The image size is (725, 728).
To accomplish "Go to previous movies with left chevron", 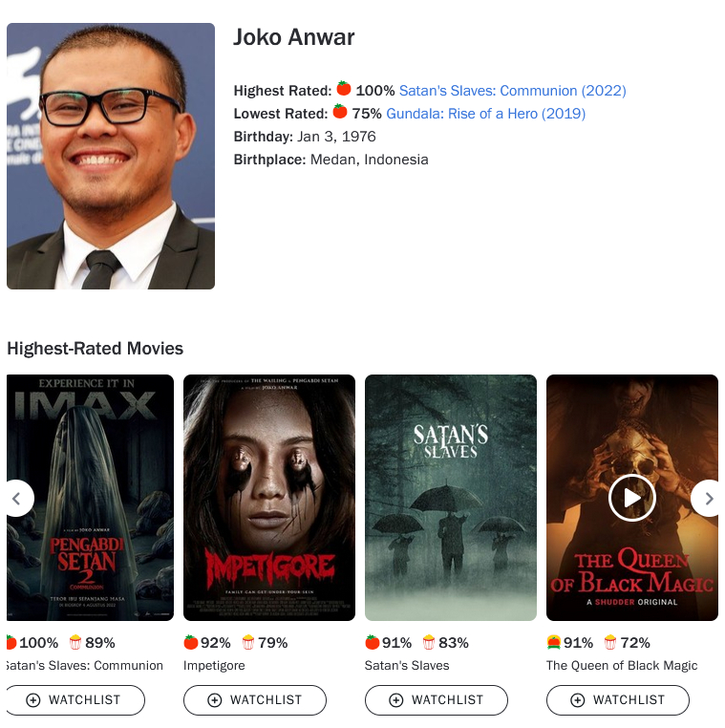I will click(x=16, y=498).
